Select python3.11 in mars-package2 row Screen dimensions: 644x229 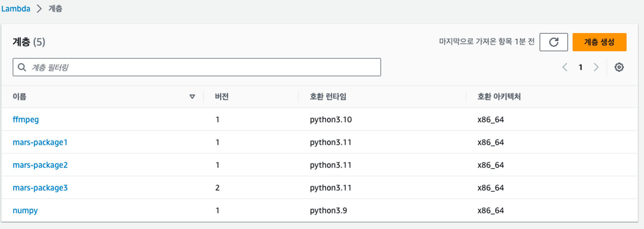pos(331,165)
